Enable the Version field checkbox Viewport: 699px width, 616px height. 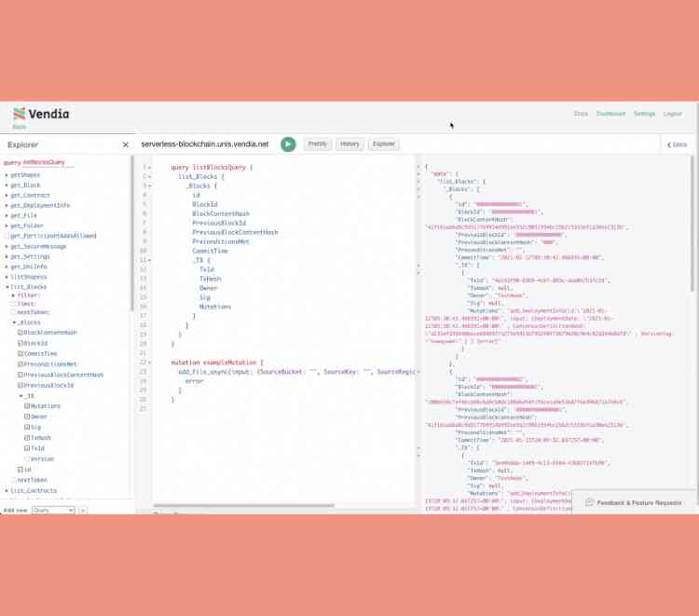pos(27,459)
